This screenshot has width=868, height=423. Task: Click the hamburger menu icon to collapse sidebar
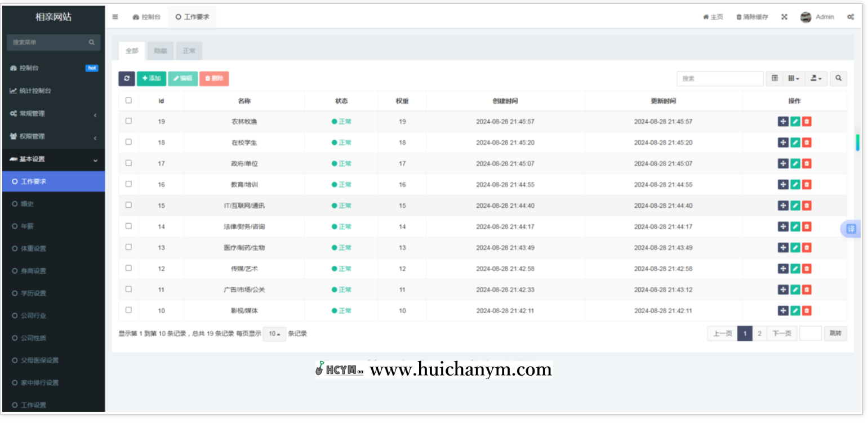115,17
